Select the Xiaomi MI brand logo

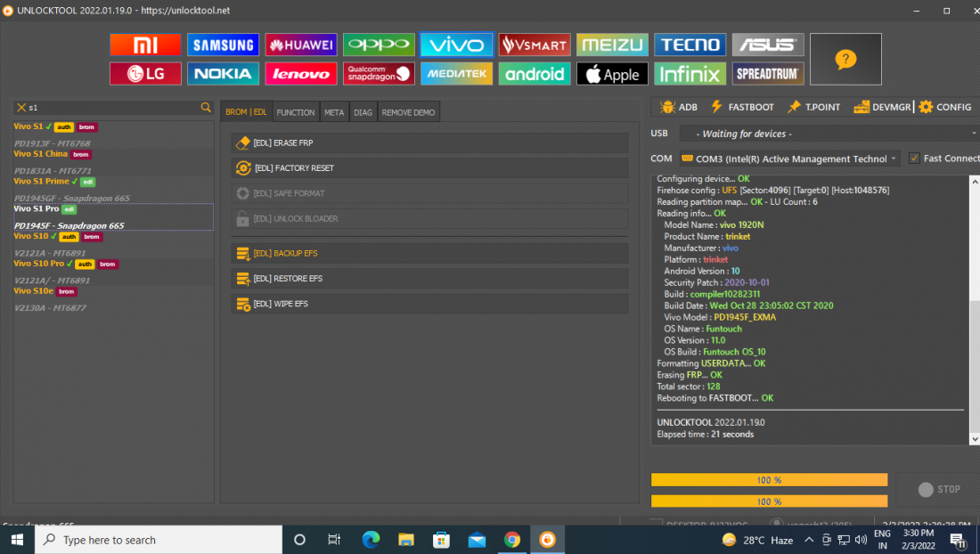pos(145,45)
